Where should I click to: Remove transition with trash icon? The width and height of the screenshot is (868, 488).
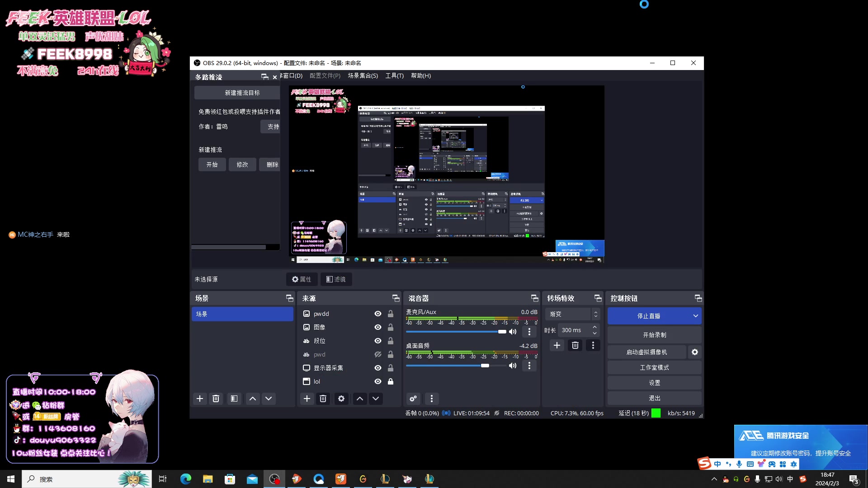coord(575,345)
